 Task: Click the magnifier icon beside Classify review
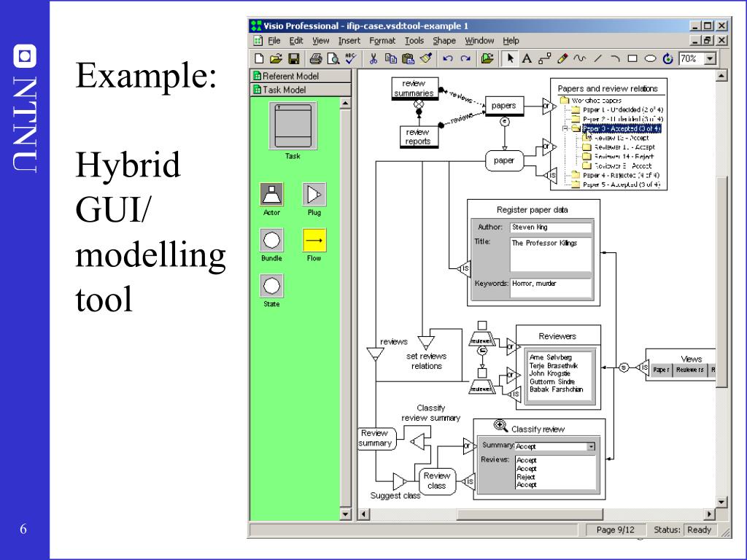pos(500,426)
